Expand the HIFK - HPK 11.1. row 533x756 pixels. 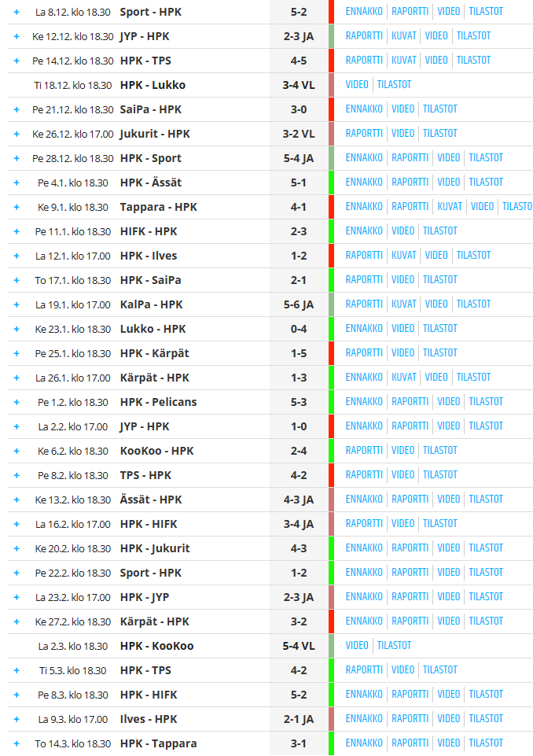click(17, 231)
